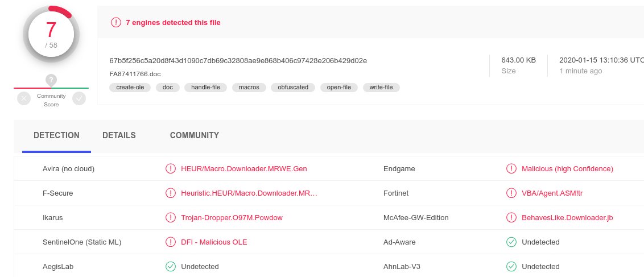Screen dimensions: 644x277
Task: Click the Ikarus engine name
Action: pos(53,217)
